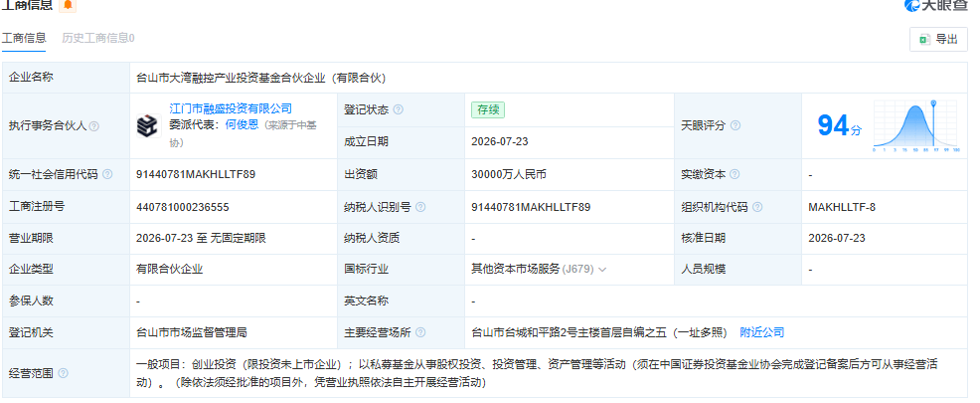The height and width of the screenshot is (403, 980).
Task: Select the 工商信息 tab
Action: pos(24,38)
